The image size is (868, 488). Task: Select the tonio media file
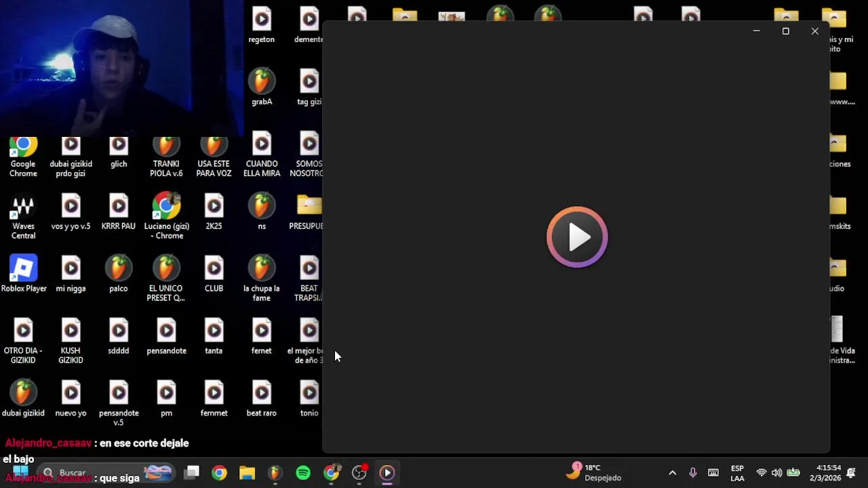pyautogui.click(x=309, y=399)
